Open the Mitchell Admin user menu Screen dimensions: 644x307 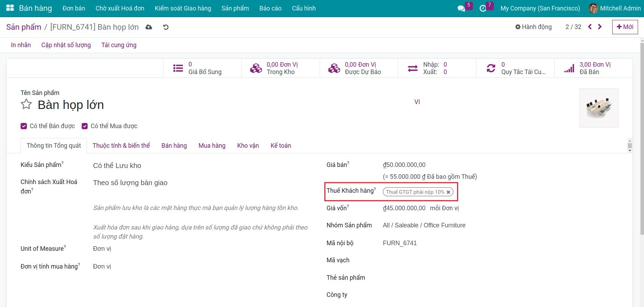pyautogui.click(x=616, y=8)
